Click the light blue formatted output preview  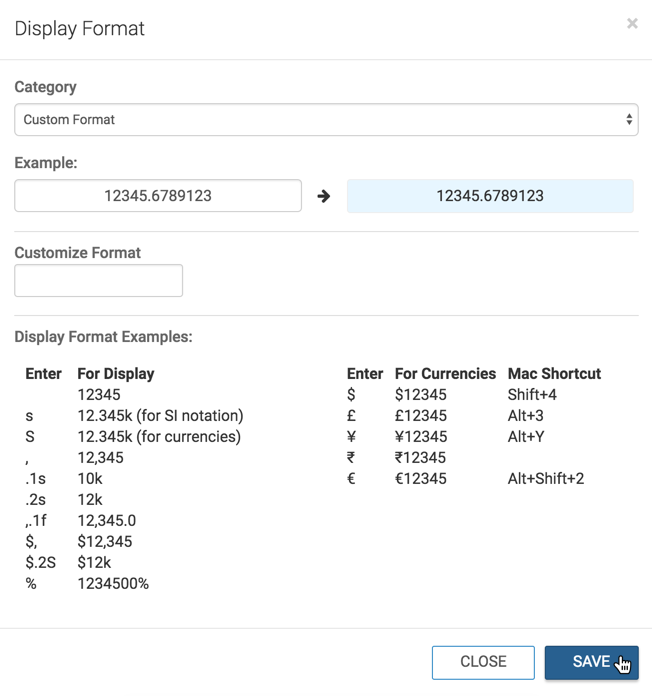(x=490, y=196)
